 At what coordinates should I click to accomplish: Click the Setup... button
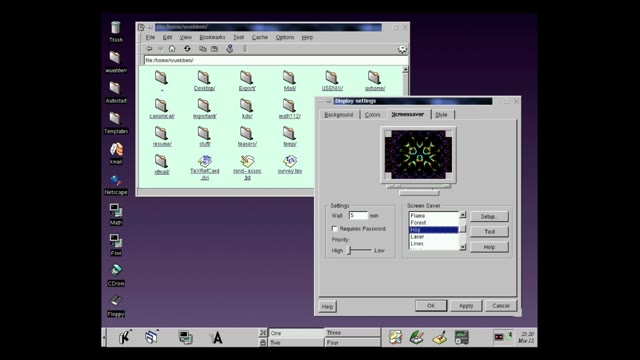point(489,216)
